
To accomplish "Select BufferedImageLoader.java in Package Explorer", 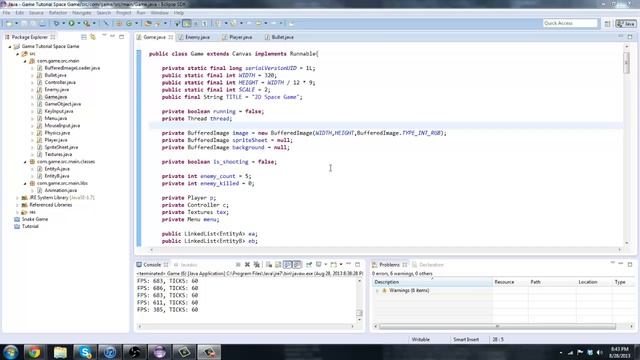I will (x=72, y=68).
